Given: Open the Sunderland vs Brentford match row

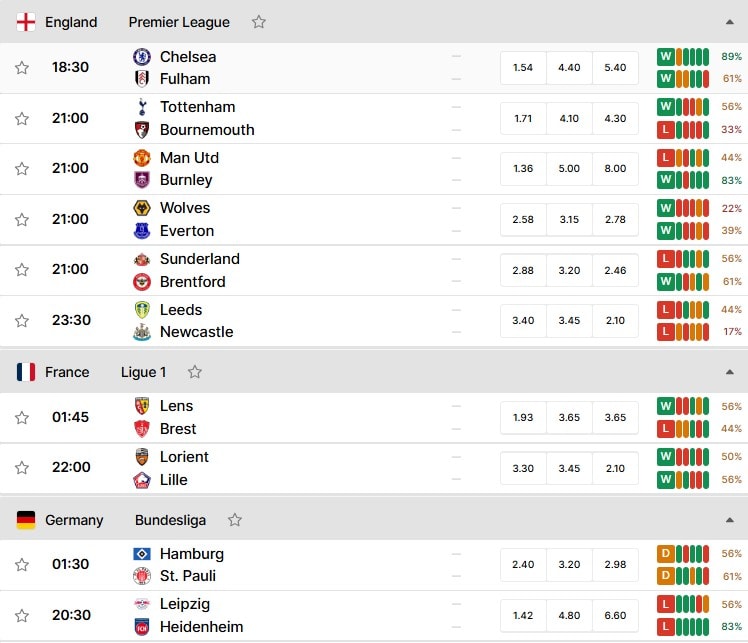Looking at the screenshot, I should click(374, 270).
